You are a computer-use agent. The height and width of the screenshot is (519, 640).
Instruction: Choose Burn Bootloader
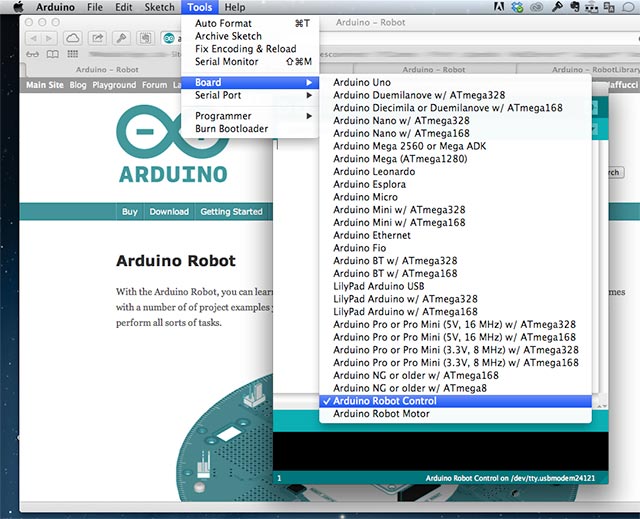tap(250, 129)
